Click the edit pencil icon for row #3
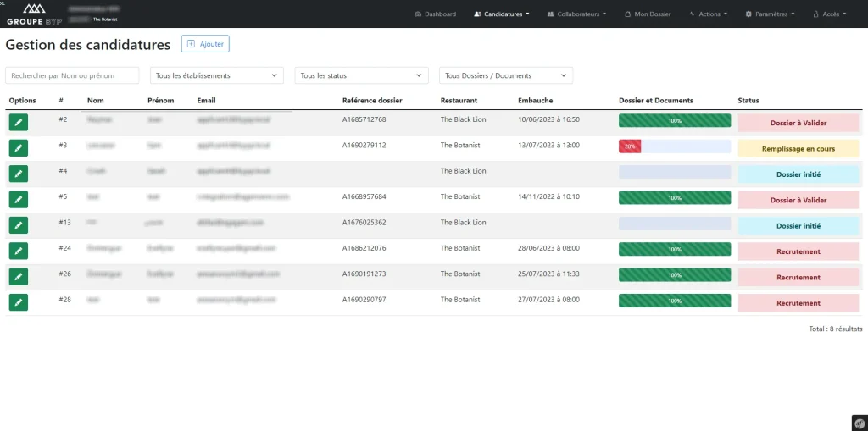Image resolution: width=868 pixels, height=431 pixels. (19, 148)
